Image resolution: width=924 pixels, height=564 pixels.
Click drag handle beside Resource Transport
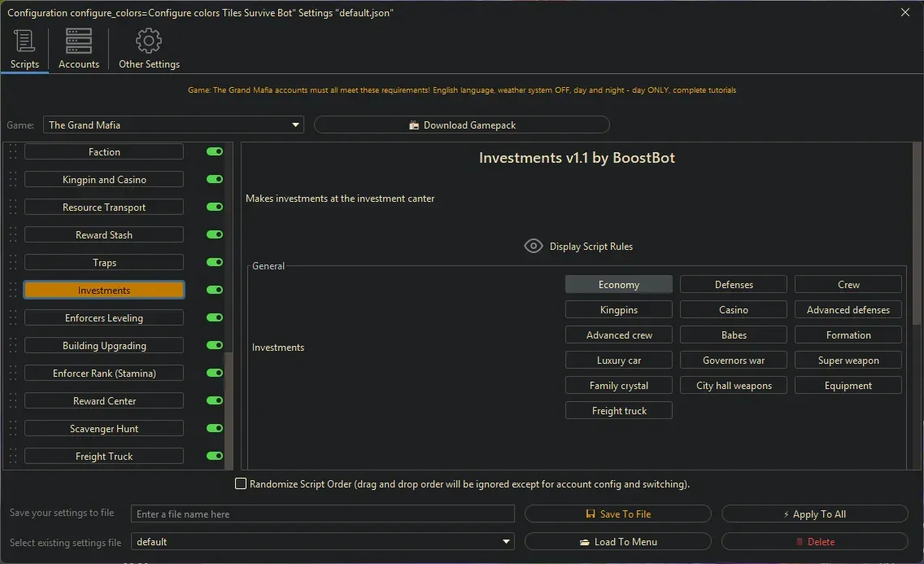(x=13, y=208)
